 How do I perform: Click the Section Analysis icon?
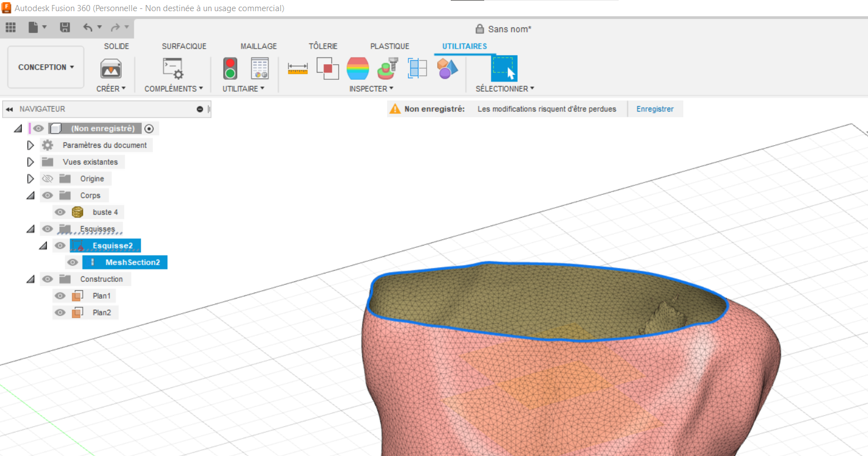tap(417, 69)
